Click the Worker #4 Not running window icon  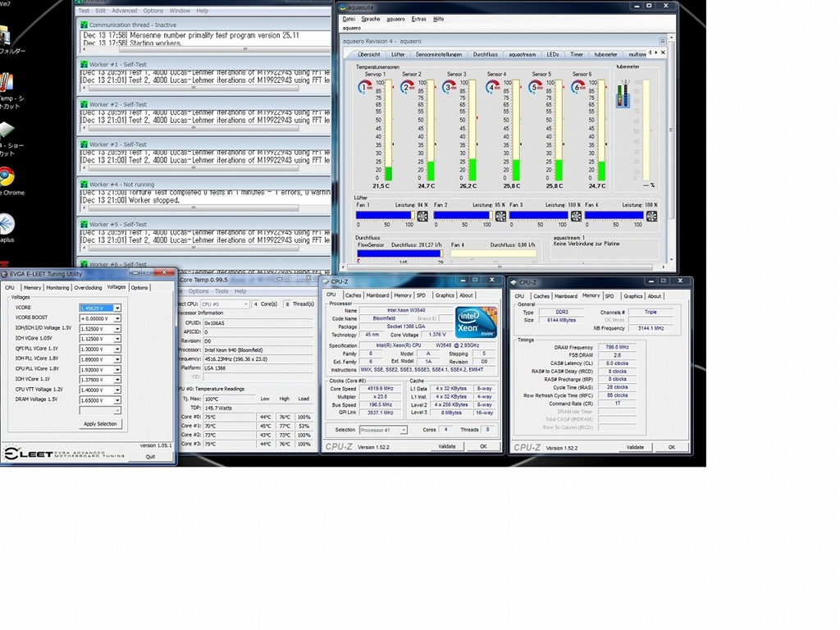point(84,185)
